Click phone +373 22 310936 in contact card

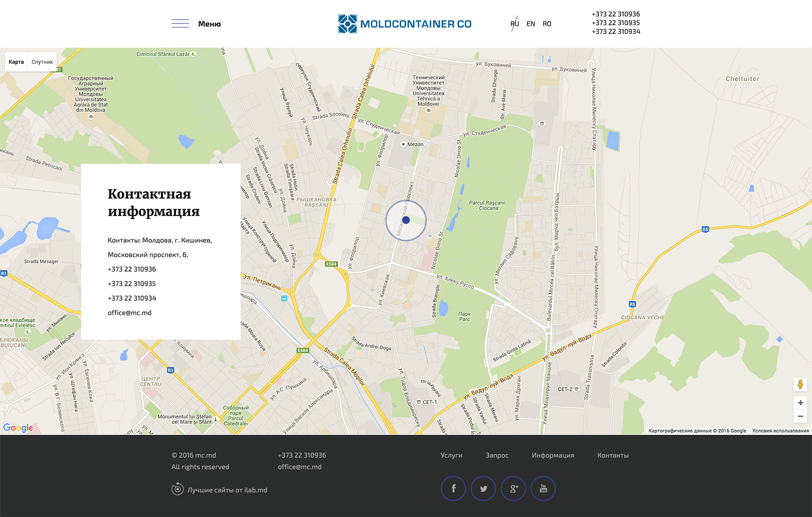132,269
